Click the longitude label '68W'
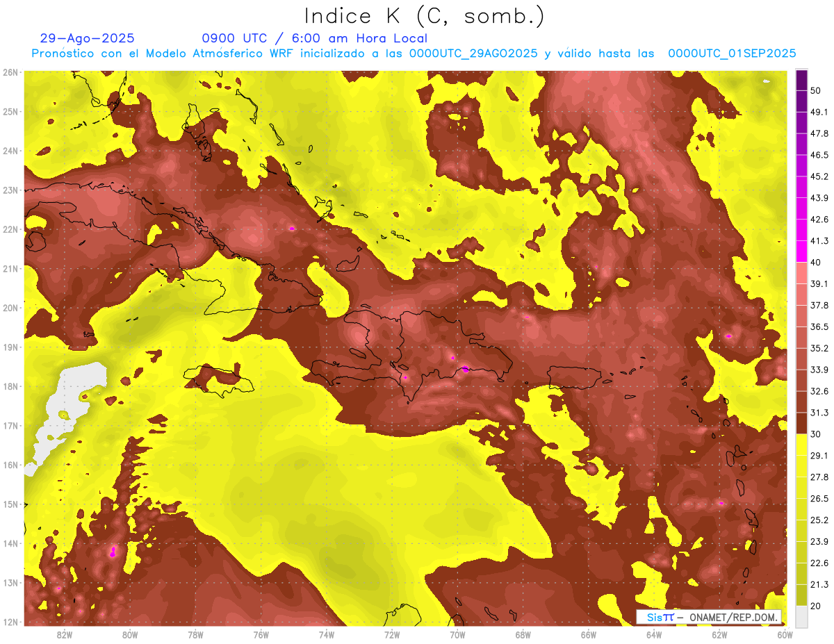834x644 pixels. (523, 635)
